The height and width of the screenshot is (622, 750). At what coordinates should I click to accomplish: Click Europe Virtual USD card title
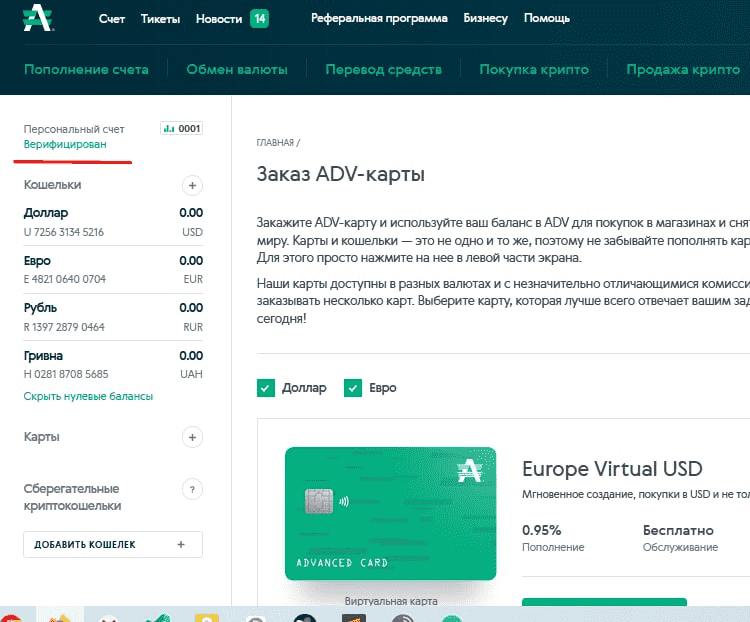point(612,469)
